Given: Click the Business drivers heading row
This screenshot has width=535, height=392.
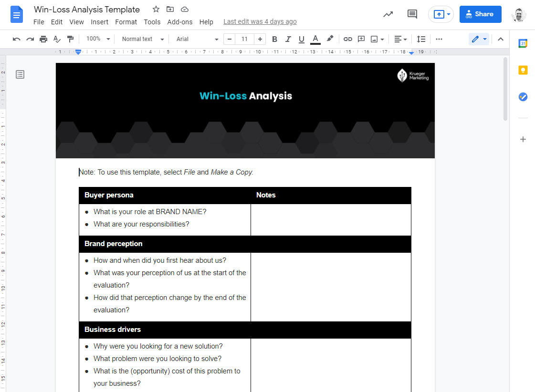Looking at the screenshot, I should tap(245, 330).
